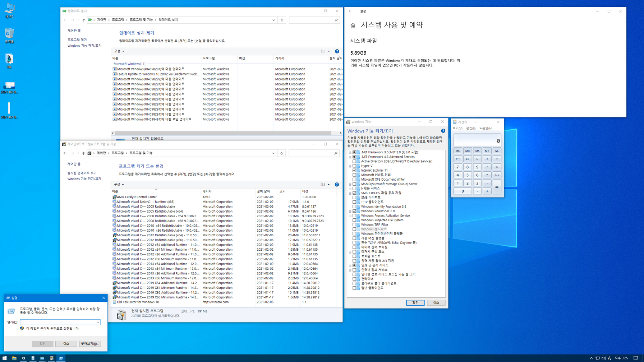Toggle SMB 1.0/CIFS 파일 공유 지원 checkbox
The image size is (644, 362).
pyautogui.click(x=354, y=193)
